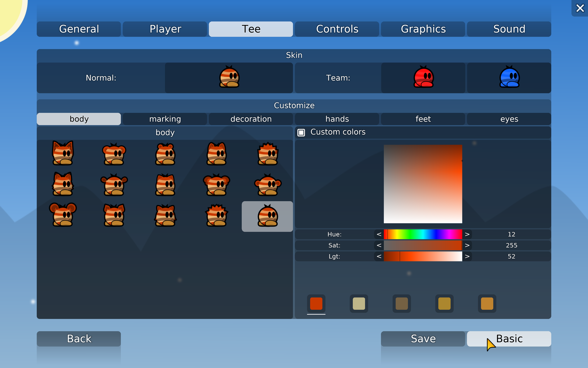Decrease Hue with the left arrow
This screenshot has height=368, width=588.
[x=379, y=234]
